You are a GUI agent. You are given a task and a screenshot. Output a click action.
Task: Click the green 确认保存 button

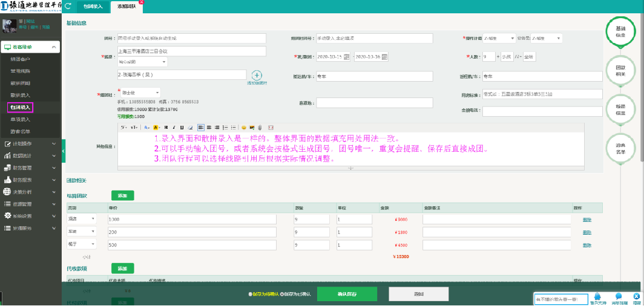pos(347,294)
